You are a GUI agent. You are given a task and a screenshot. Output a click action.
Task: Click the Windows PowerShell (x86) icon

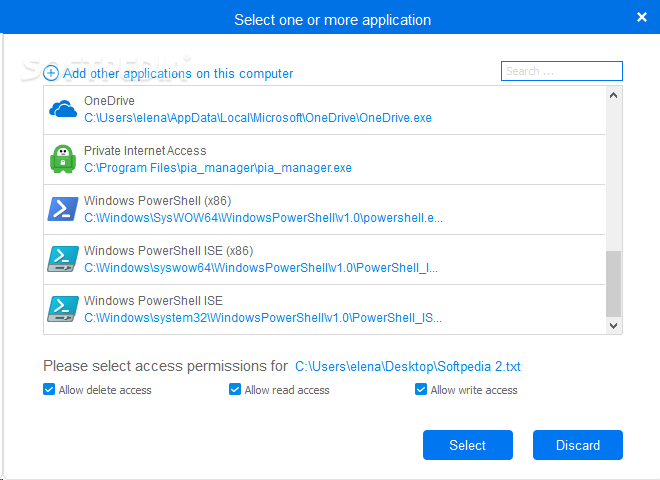coord(63,209)
